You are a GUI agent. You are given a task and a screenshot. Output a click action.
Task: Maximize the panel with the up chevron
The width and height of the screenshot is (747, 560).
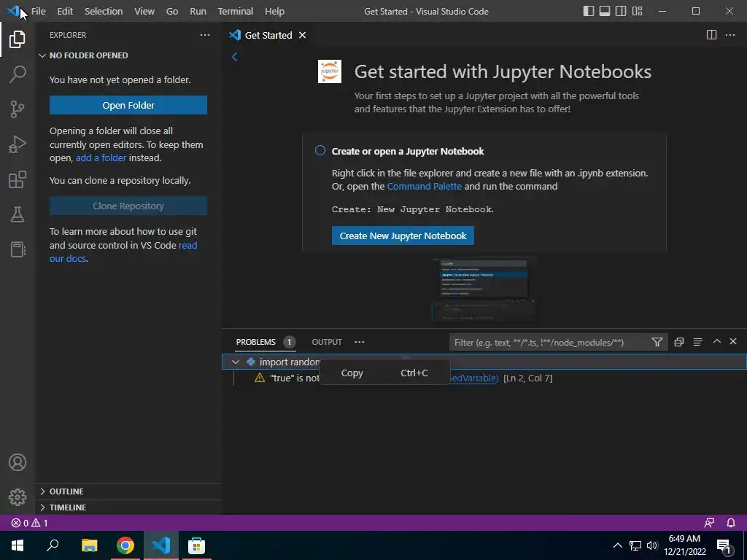716,341
